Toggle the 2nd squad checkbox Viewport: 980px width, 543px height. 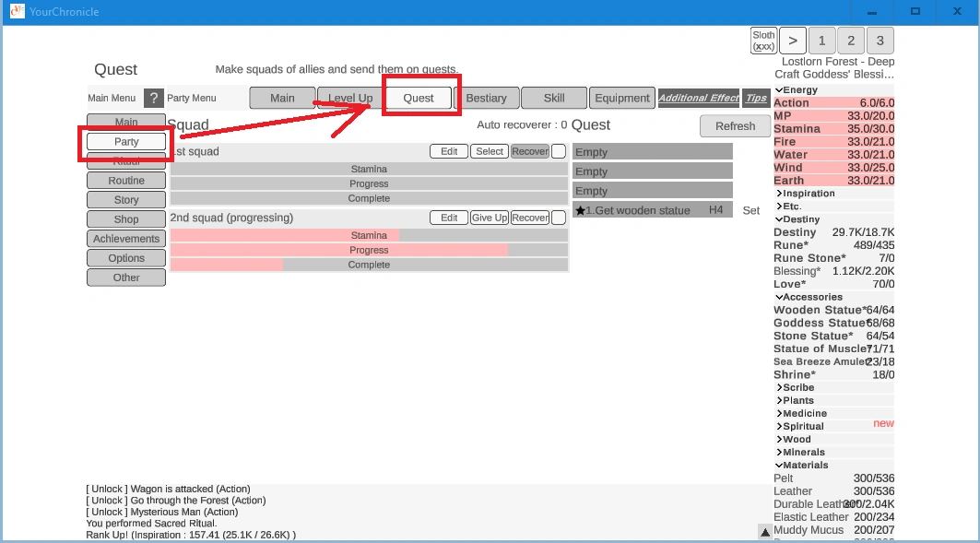(x=559, y=218)
